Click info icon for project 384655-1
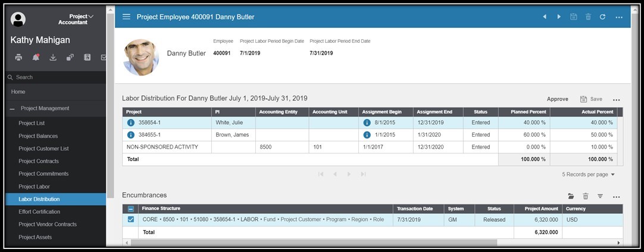 (130, 135)
